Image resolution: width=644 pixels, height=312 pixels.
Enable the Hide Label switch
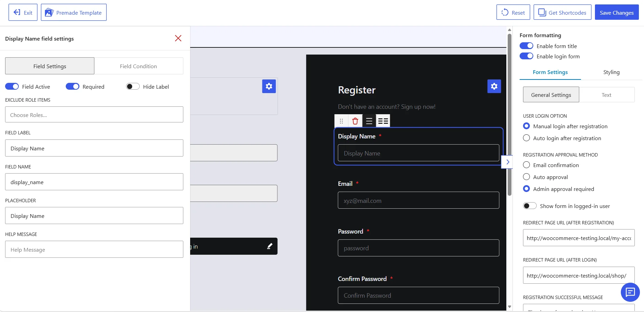click(x=133, y=87)
